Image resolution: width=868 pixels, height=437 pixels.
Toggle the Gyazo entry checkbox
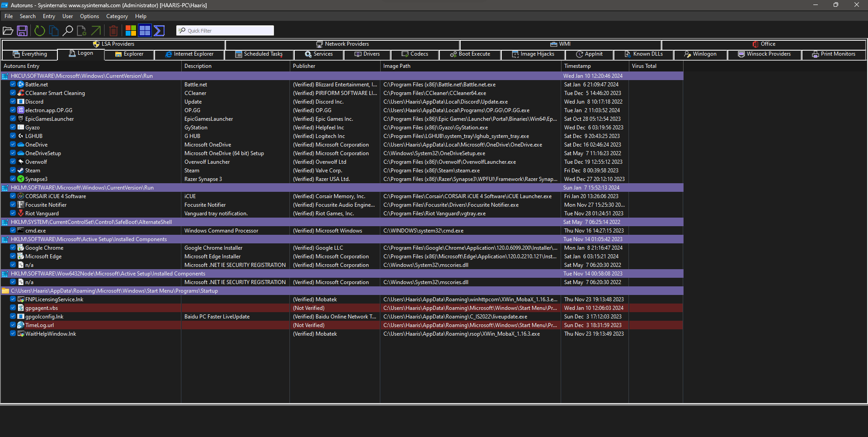point(13,127)
